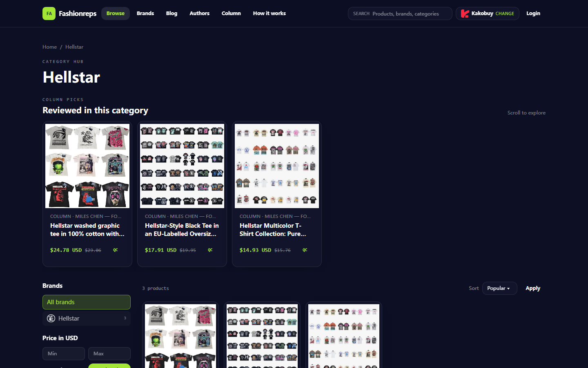Click title 'Hellstar washed graphic tee in 100% cotton'
This screenshot has height=368, width=588.
(x=87, y=230)
